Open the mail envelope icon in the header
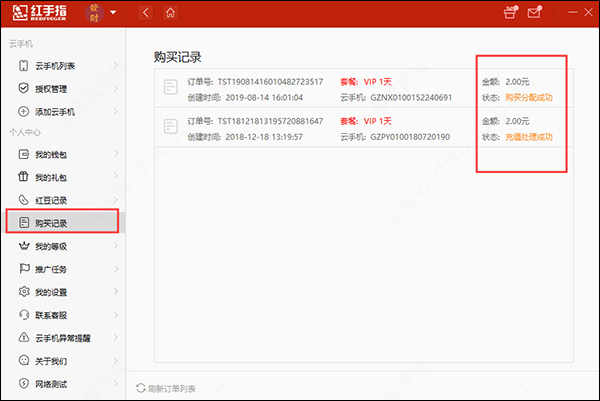This screenshot has height=401, width=600. 534,12
